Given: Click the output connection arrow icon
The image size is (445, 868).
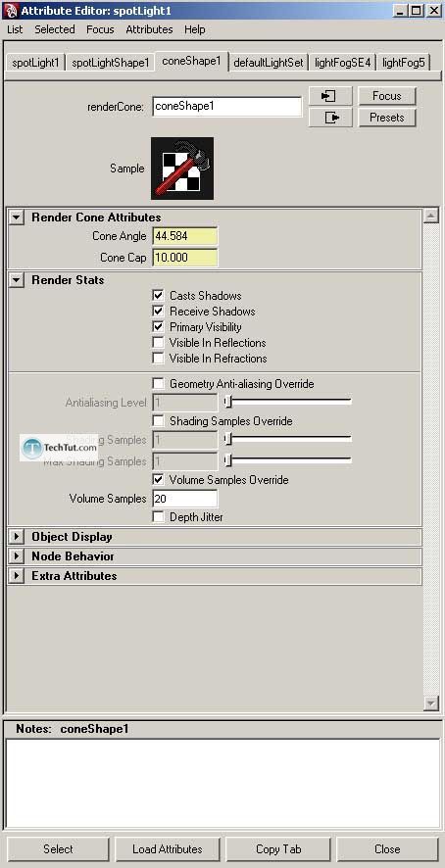Looking at the screenshot, I should 330,118.
